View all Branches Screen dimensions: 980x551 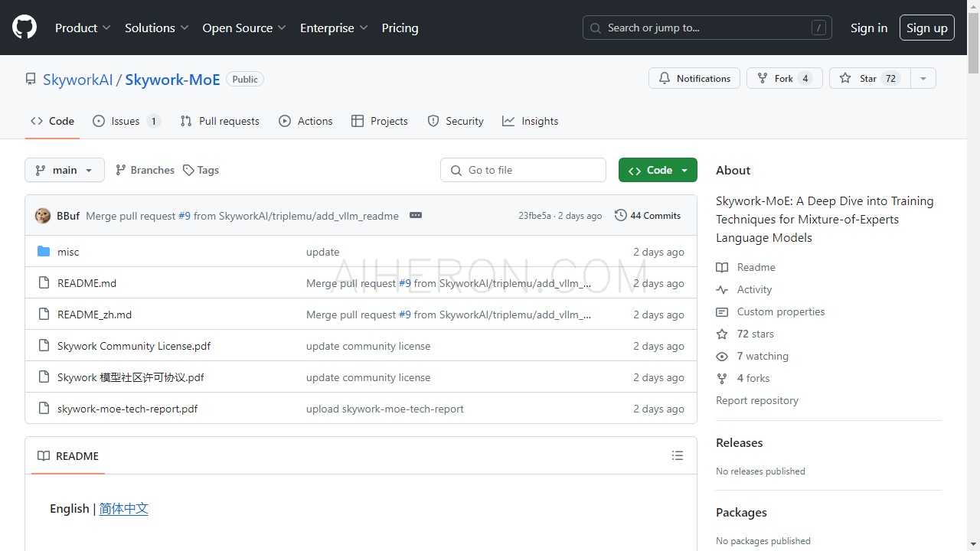click(x=145, y=170)
